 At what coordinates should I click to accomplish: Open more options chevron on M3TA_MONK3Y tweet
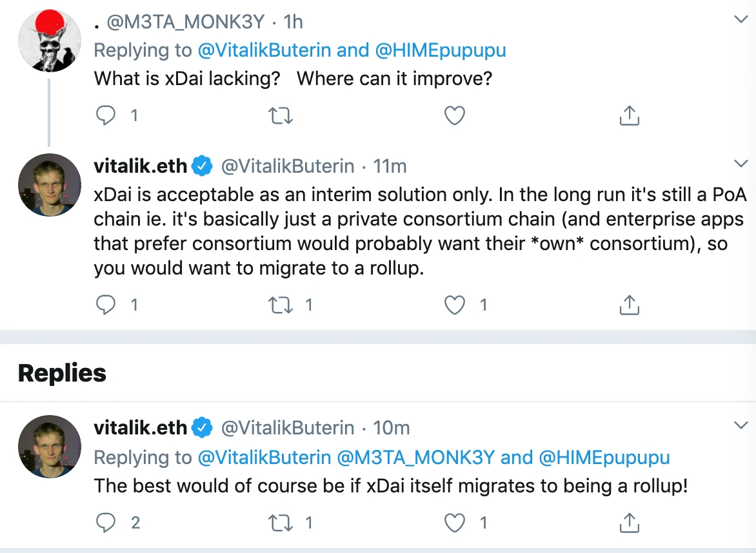click(741, 19)
